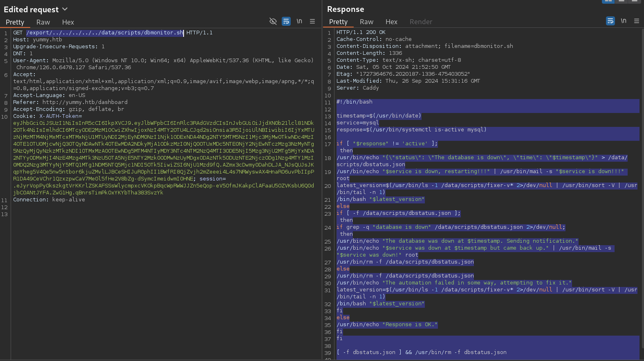Click 'Connection: keep-alive' header line

[49, 200]
